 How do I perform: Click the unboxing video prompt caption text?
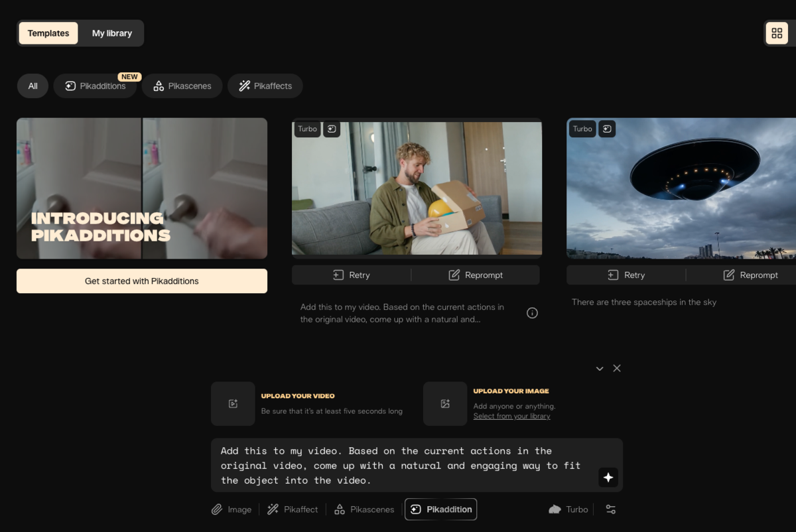pyautogui.click(x=402, y=313)
